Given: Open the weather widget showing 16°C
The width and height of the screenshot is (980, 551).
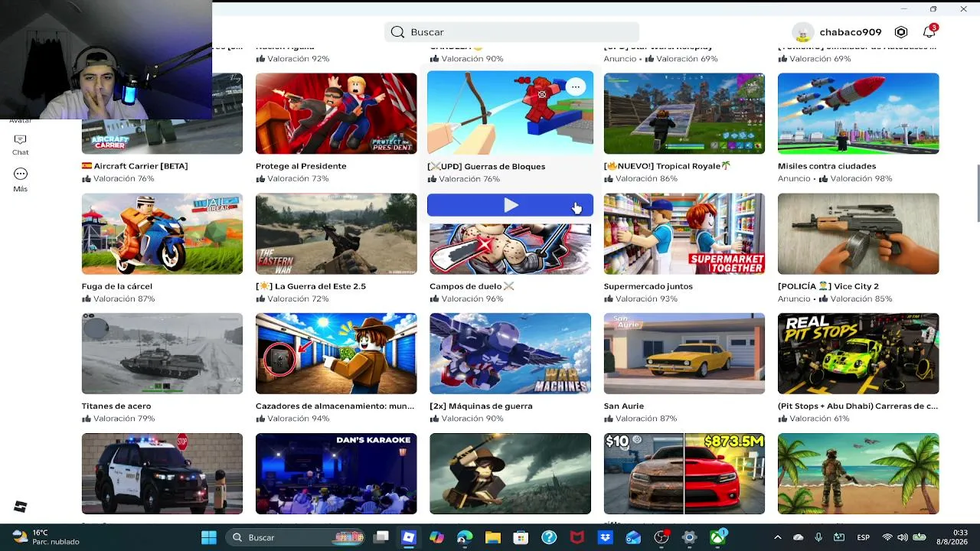Looking at the screenshot, I should 46,537.
